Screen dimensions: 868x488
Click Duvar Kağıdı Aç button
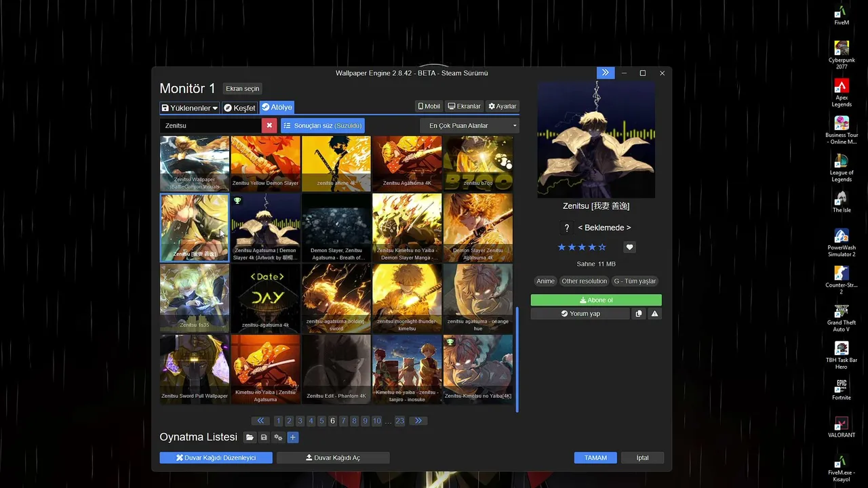(333, 457)
